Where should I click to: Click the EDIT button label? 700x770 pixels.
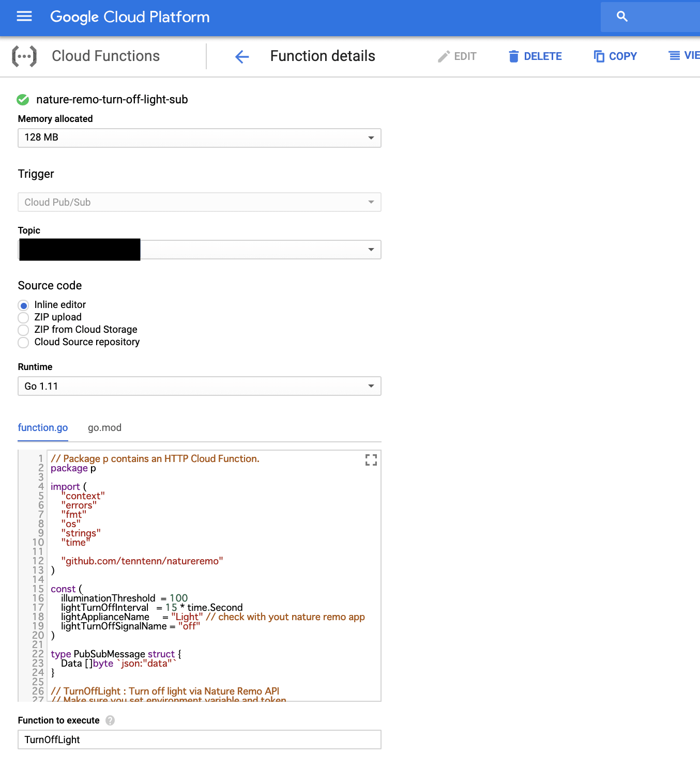[465, 56]
